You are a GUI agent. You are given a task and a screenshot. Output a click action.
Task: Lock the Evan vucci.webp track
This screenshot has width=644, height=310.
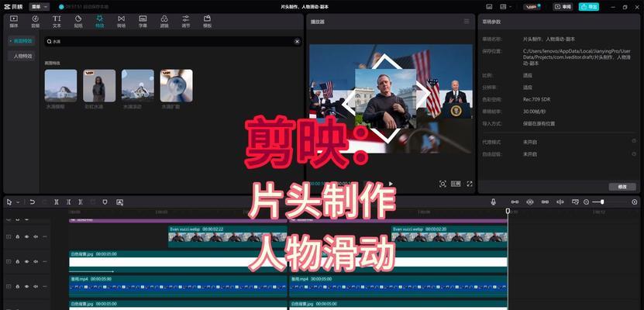(x=18, y=236)
